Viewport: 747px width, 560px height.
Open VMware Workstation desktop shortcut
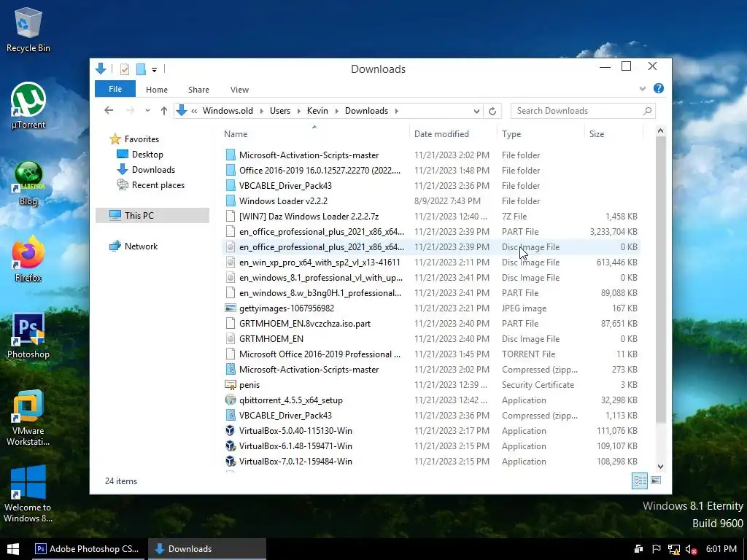pos(28,418)
